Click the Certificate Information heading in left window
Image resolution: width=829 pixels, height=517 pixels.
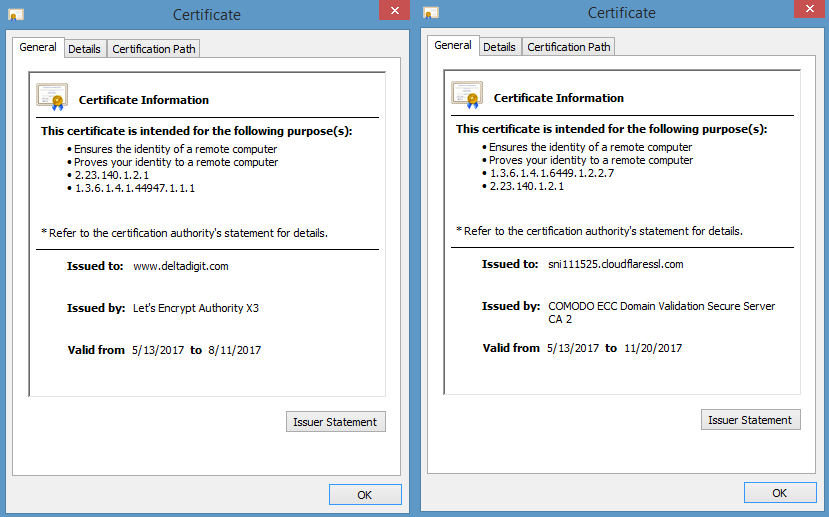[x=144, y=100]
